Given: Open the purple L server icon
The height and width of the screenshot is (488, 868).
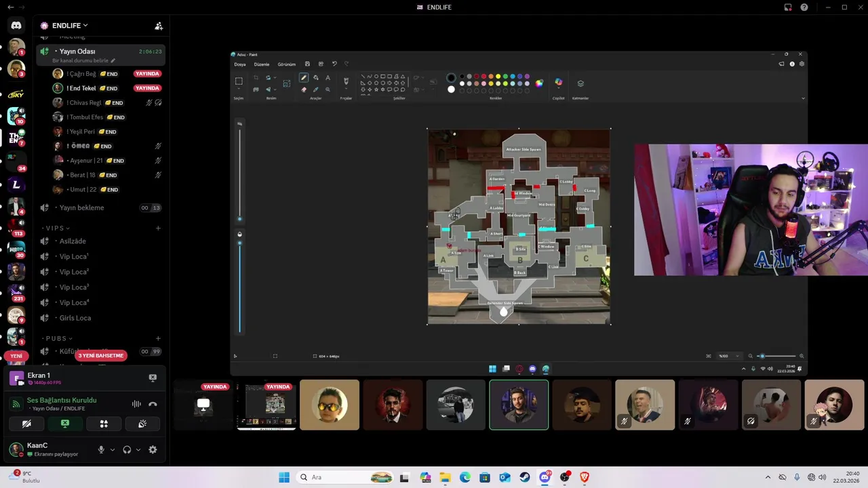Looking at the screenshot, I should [x=16, y=184].
